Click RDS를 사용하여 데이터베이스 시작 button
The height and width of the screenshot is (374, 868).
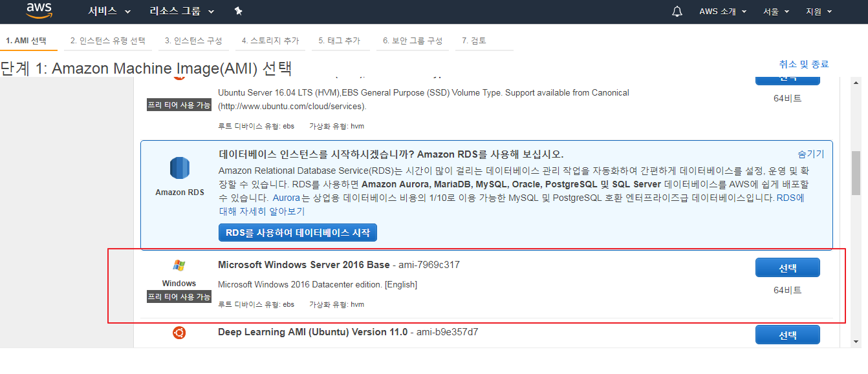click(298, 233)
